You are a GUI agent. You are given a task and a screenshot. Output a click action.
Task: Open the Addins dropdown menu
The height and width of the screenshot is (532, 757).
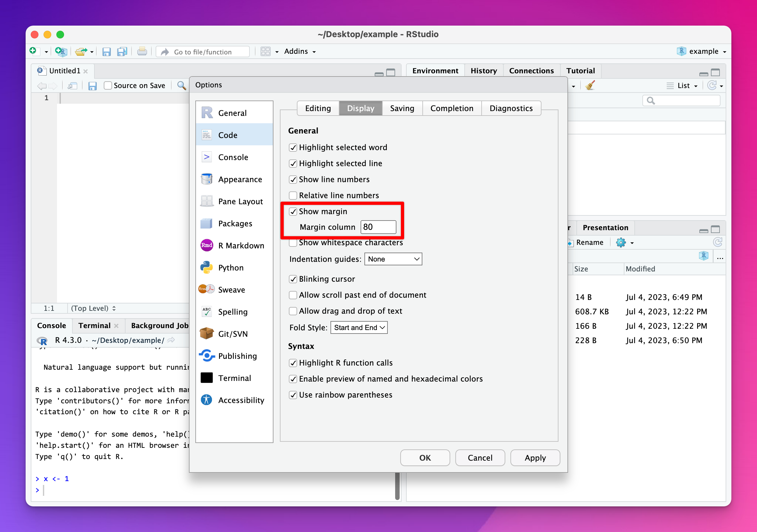pos(300,52)
